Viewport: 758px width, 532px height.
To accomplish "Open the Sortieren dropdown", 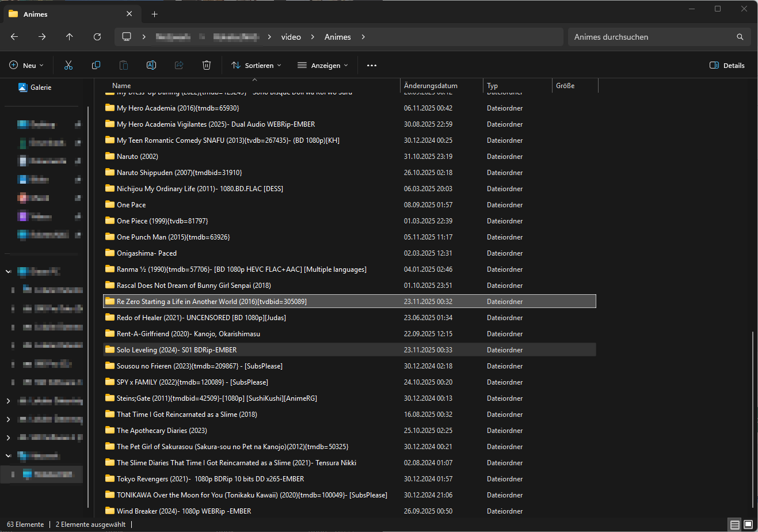I will coord(256,66).
